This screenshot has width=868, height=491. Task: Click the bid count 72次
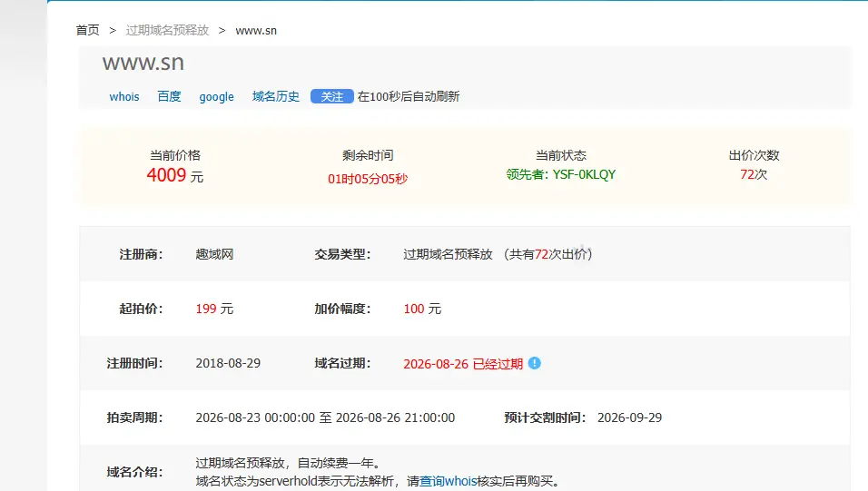click(x=754, y=174)
